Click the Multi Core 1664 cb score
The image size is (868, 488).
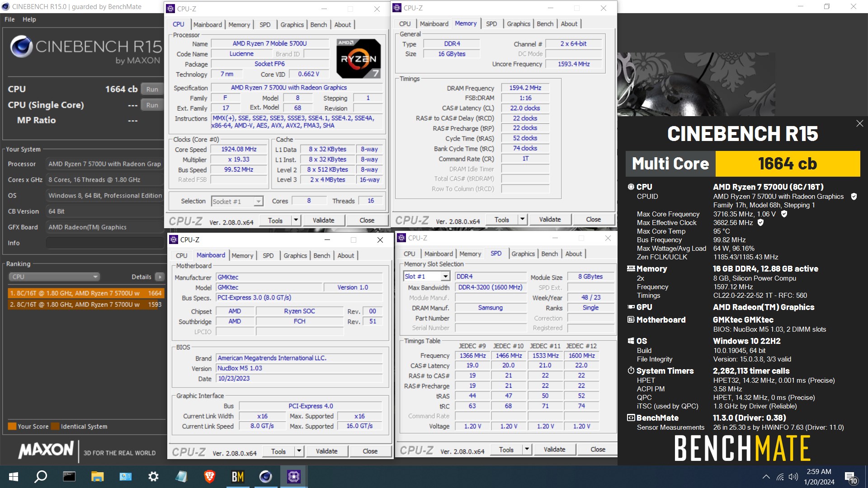pos(788,164)
